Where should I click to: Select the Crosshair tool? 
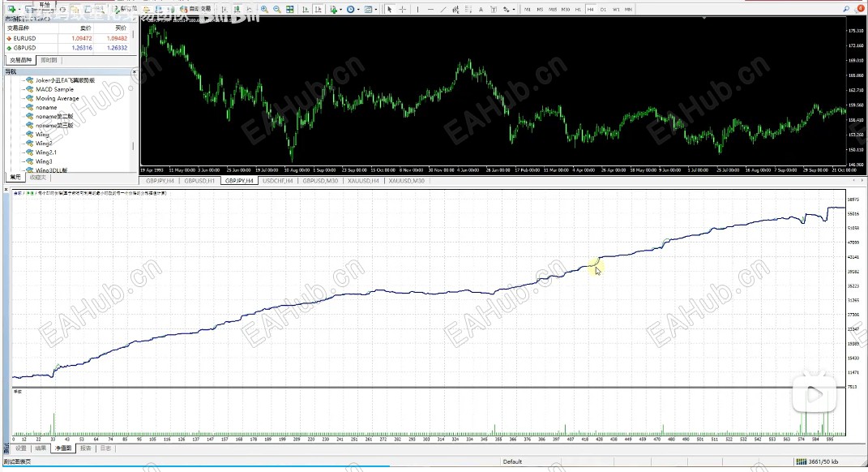pyautogui.click(x=403, y=10)
